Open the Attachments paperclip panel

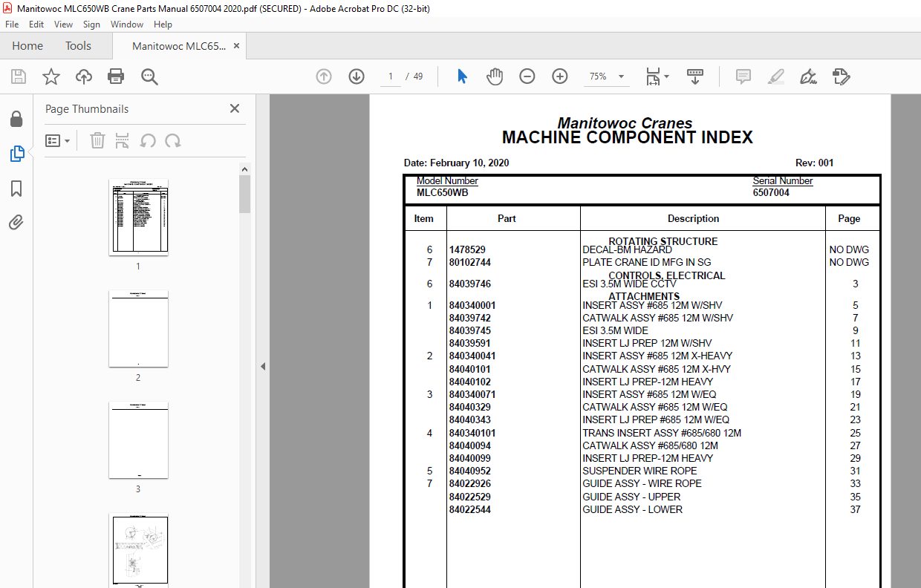click(x=16, y=222)
